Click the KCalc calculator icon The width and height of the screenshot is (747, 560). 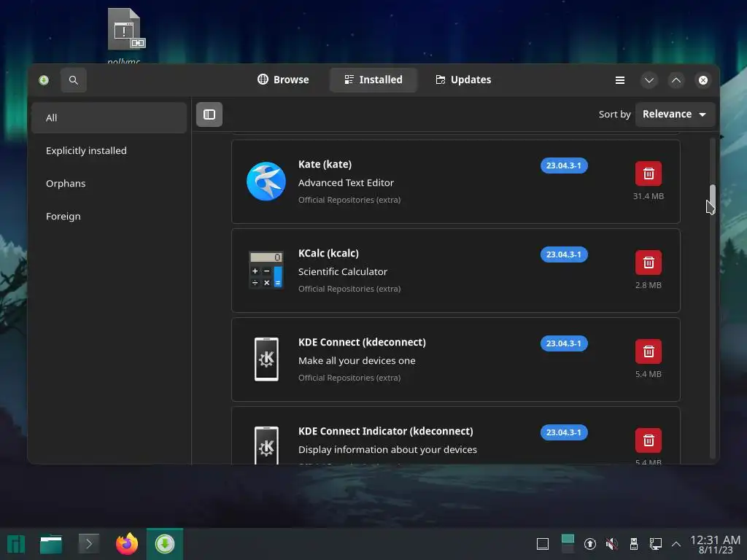click(x=266, y=270)
